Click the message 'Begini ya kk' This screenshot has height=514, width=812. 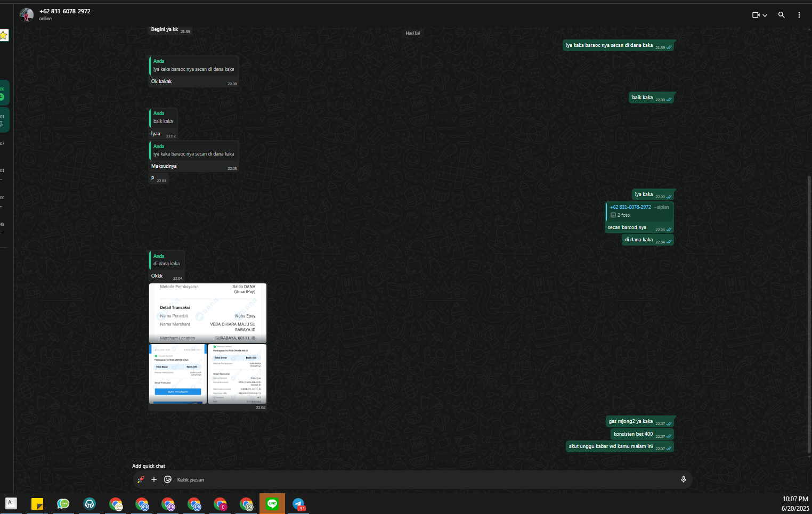pos(165,29)
